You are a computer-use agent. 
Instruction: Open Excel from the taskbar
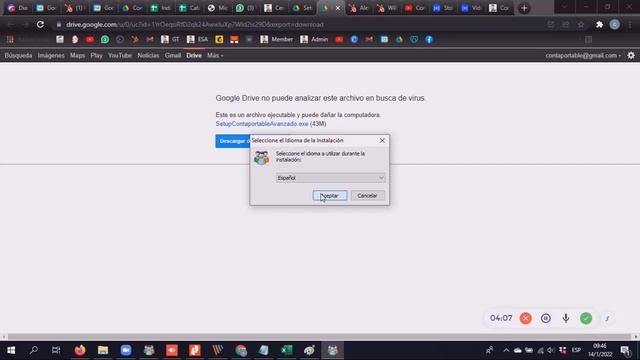coord(287,350)
